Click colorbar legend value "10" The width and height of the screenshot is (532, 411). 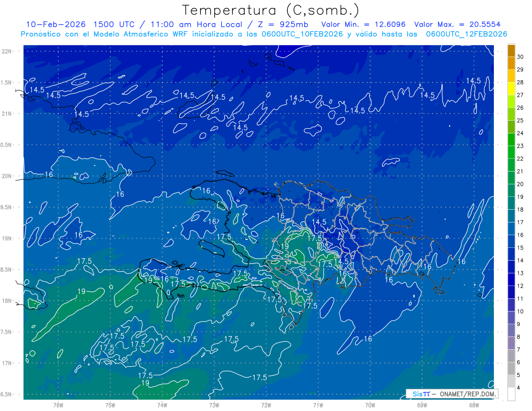(x=520, y=312)
